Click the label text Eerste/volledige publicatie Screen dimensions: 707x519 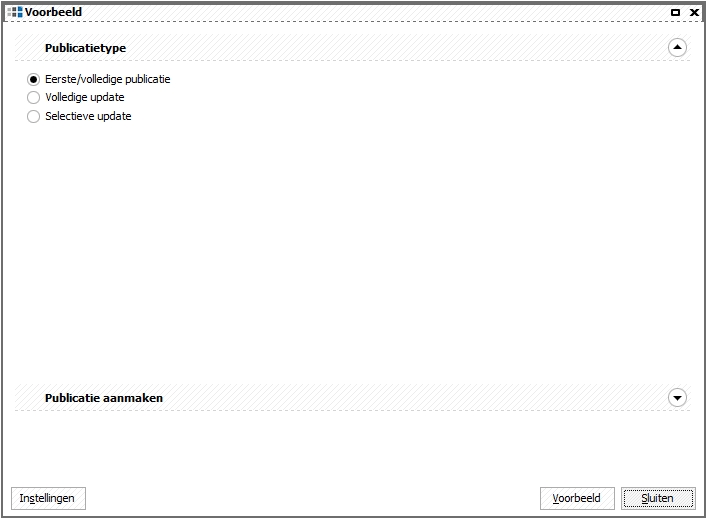pyautogui.click(x=108, y=79)
